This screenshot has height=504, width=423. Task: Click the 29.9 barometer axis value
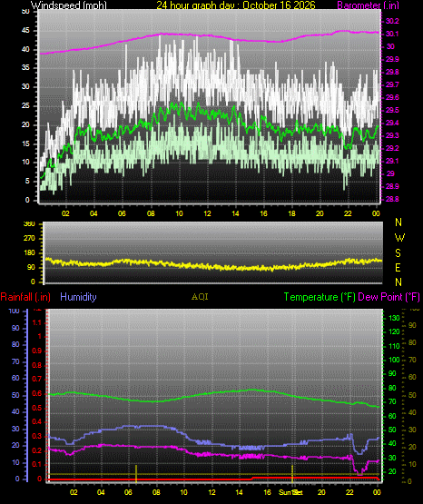click(x=392, y=59)
